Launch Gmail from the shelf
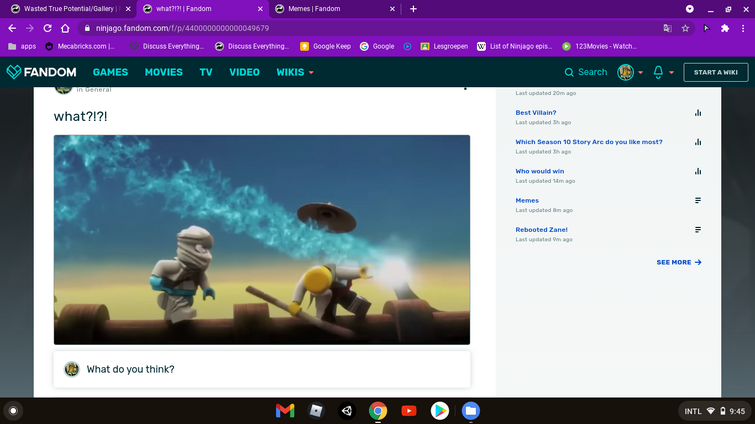This screenshot has width=755, height=424. (x=285, y=411)
